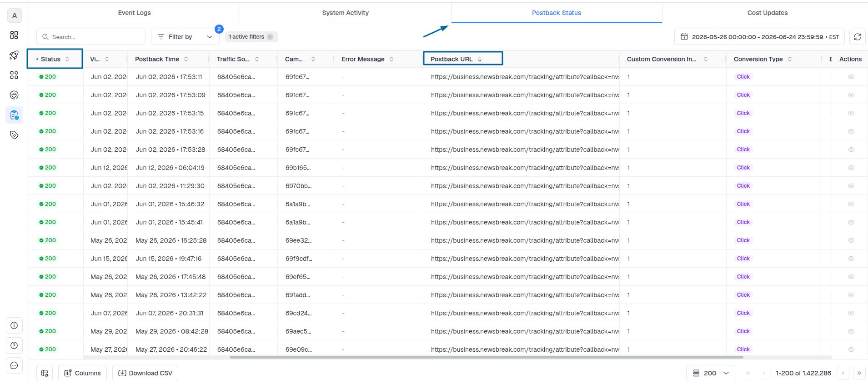Open the chat support icon in sidebar

[14, 365]
